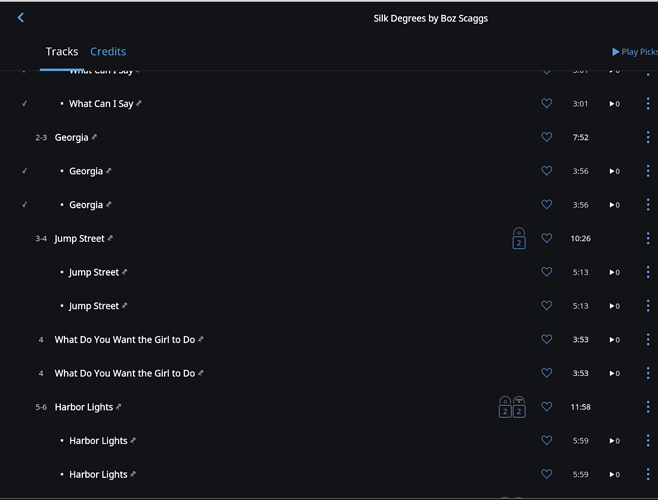Screen dimensions: 658x500
Task: Open the first Harbor Lights '2' badge
Action: pyautogui.click(x=505, y=407)
